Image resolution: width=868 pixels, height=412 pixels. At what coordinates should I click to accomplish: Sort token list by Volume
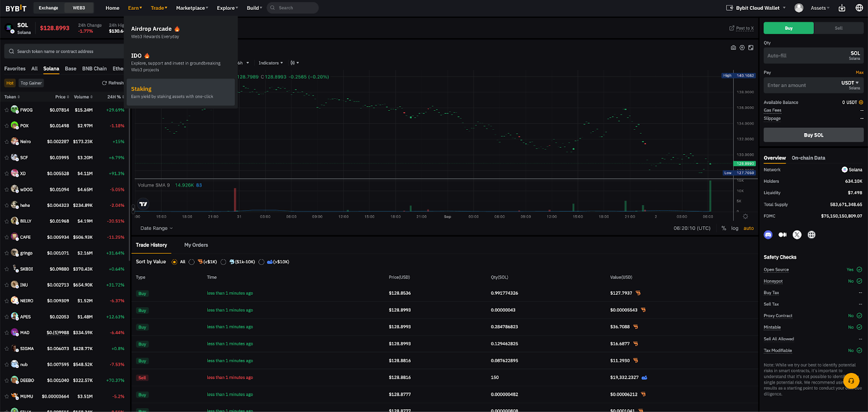83,97
